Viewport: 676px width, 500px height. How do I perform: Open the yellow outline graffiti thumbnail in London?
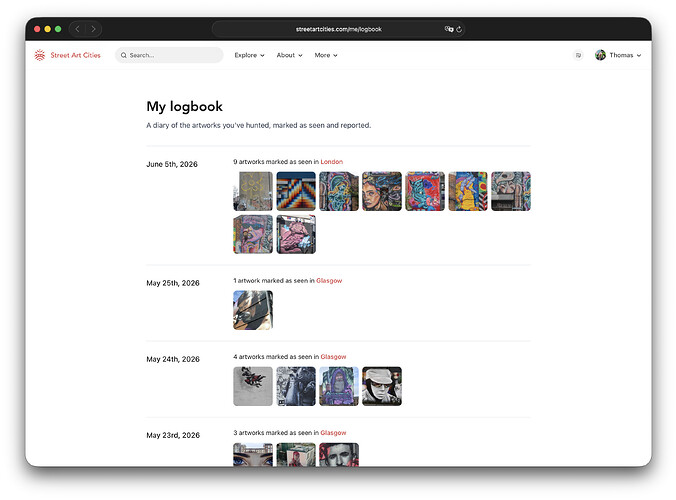[x=253, y=191]
